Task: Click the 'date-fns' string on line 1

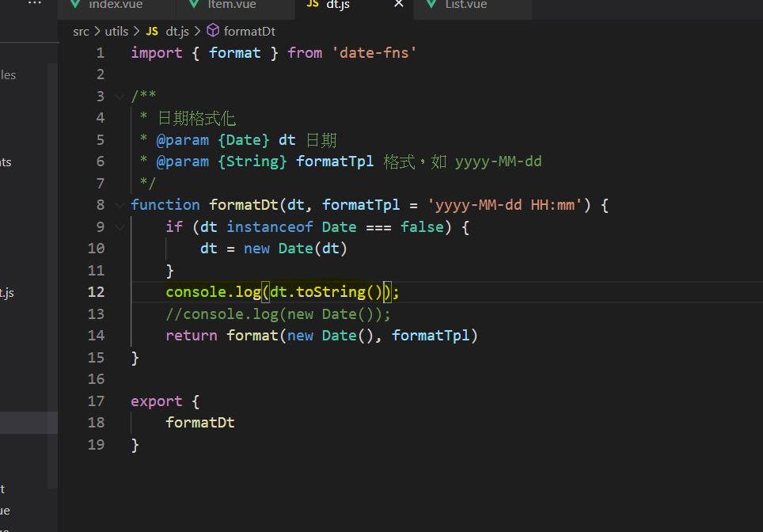Action: click(x=374, y=53)
